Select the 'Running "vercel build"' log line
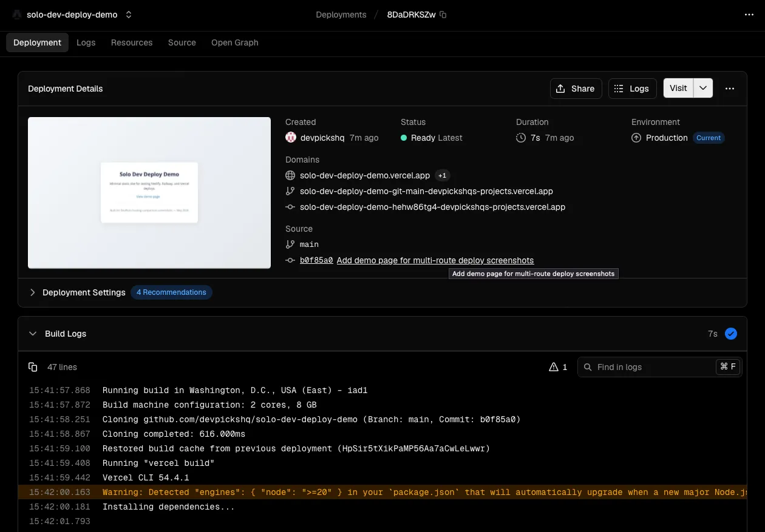This screenshot has width=765, height=532. [382, 463]
